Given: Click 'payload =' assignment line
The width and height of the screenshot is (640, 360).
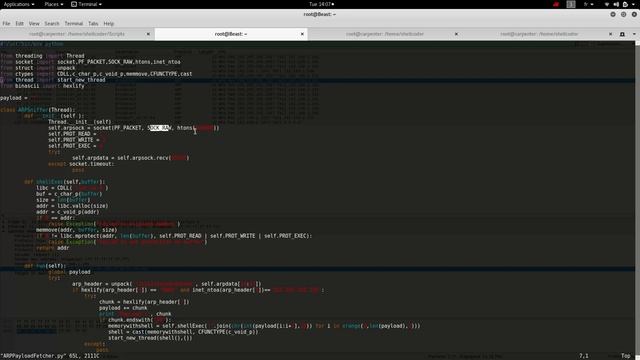Looking at the screenshot, I should (14, 98).
